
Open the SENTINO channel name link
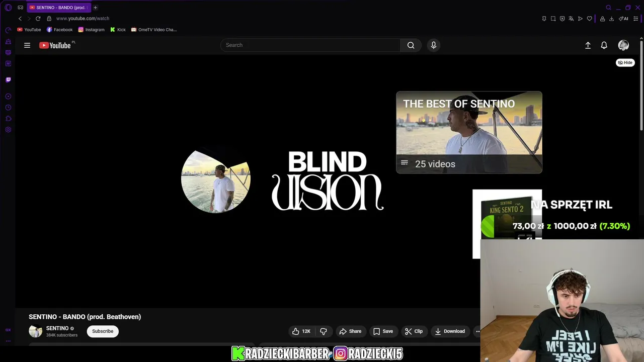(x=57, y=328)
